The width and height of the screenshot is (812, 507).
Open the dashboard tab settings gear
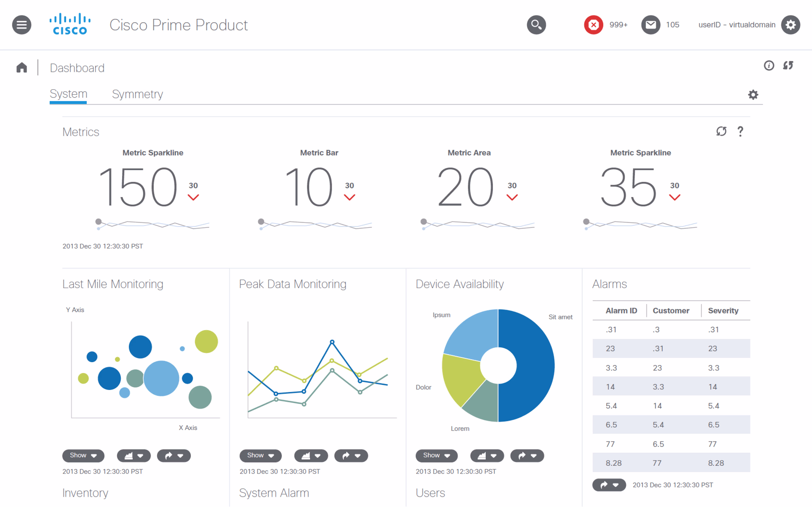[753, 94]
